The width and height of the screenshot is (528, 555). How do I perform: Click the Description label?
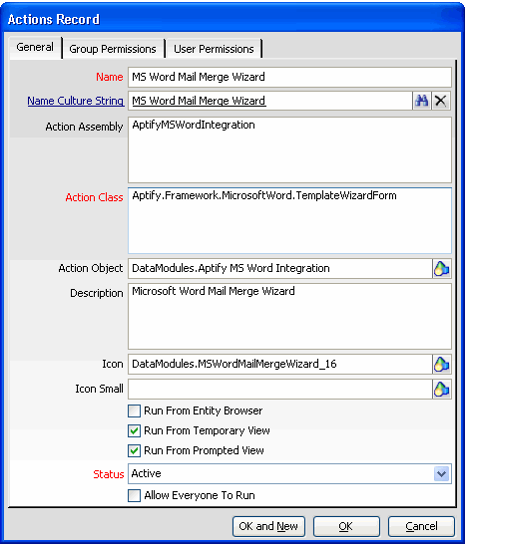[x=97, y=293]
